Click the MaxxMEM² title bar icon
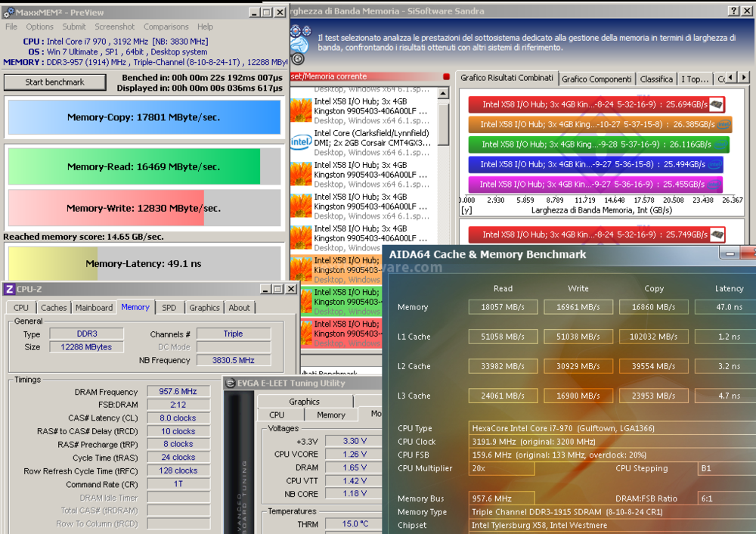The height and width of the screenshot is (534, 756). point(8,13)
